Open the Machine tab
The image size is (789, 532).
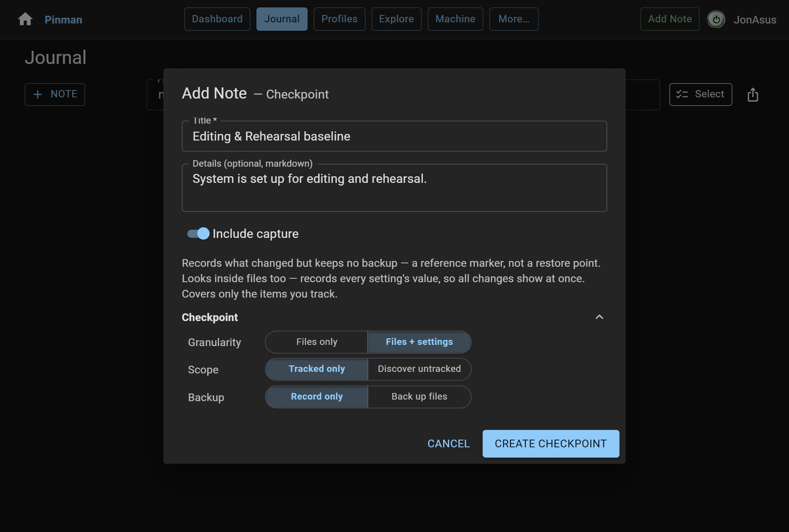[x=455, y=19]
